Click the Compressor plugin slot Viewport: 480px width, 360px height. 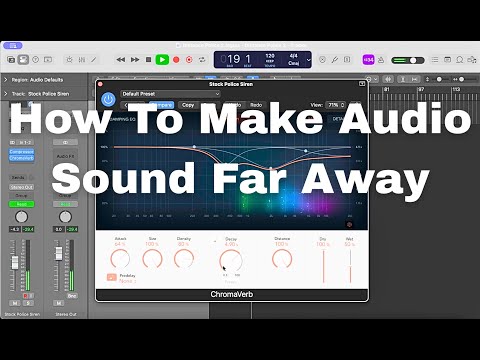tap(22, 152)
